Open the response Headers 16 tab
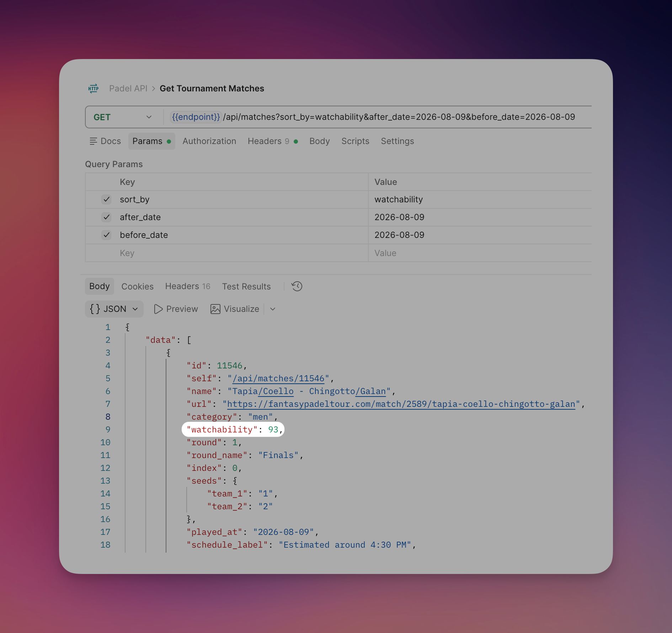The image size is (672, 633). pos(188,286)
